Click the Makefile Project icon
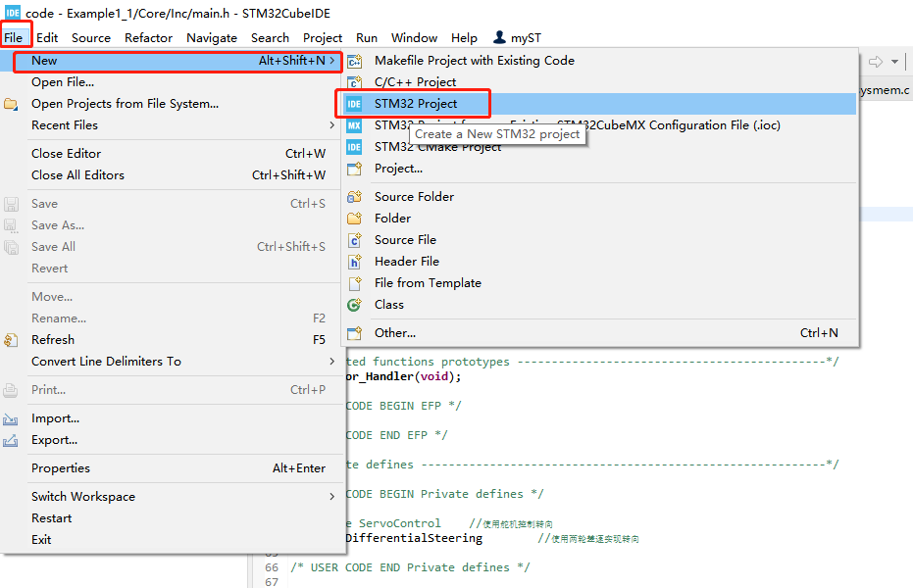This screenshot has height=588, width=913. coord(355,61)
